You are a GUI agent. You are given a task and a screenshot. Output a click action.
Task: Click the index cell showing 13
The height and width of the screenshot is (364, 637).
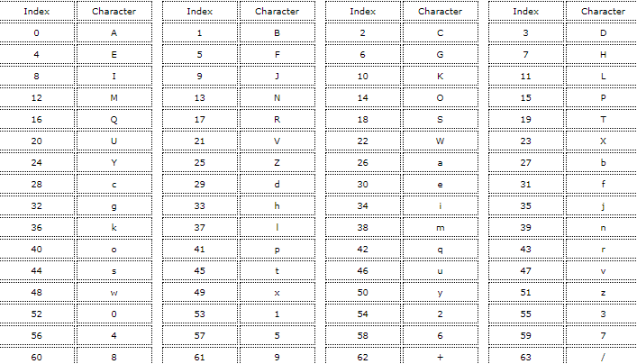coord(199,97)
